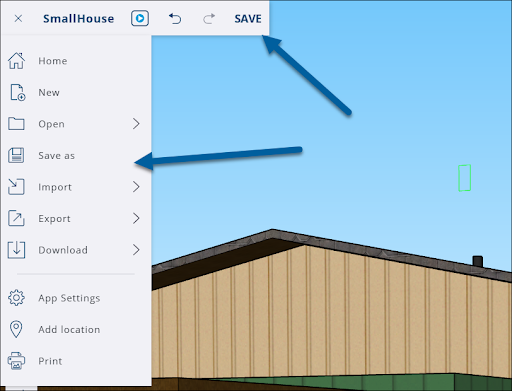Click the Save as floppy disk icon
The image size is (512, 391).
(16, 155)
